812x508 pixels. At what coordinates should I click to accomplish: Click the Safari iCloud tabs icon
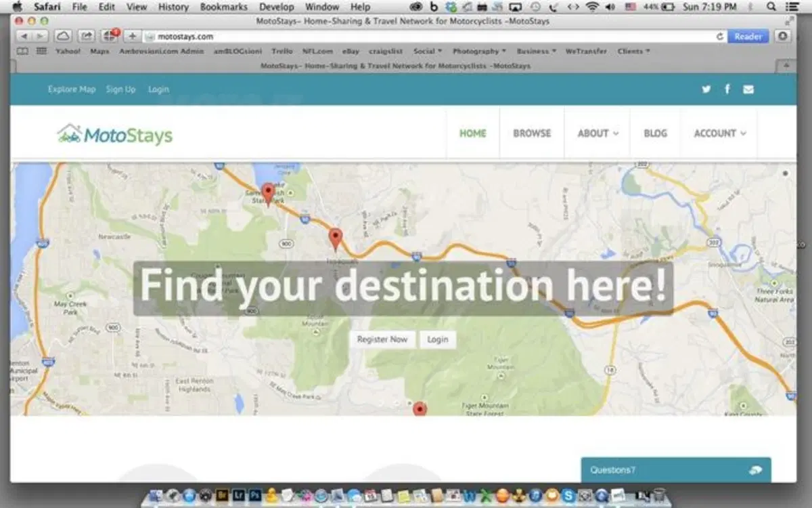(62, 36)
